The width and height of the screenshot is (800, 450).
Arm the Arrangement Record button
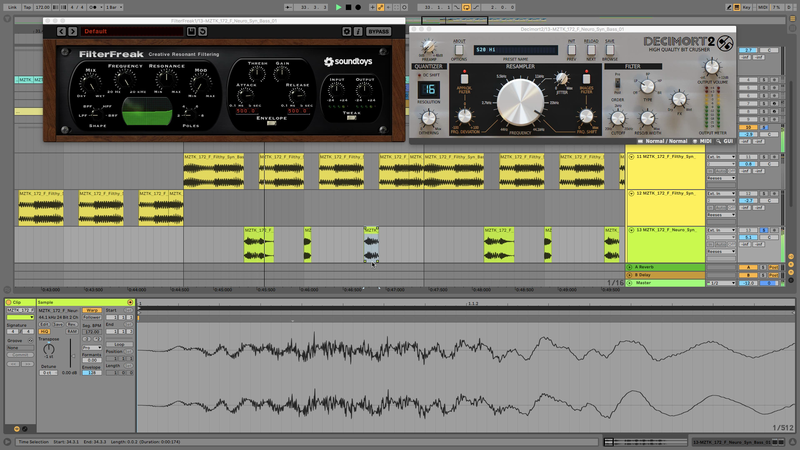(x=358, y=7)
